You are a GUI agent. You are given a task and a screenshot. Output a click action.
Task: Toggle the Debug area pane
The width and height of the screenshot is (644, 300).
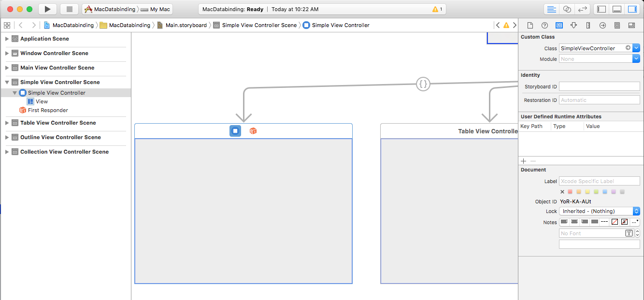[616, 9]
